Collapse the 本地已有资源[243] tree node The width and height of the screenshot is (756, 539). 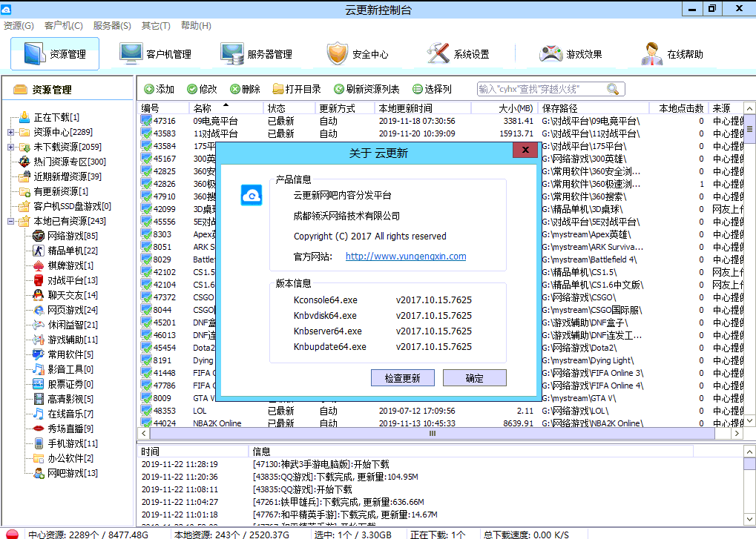[x=10, y=221]
